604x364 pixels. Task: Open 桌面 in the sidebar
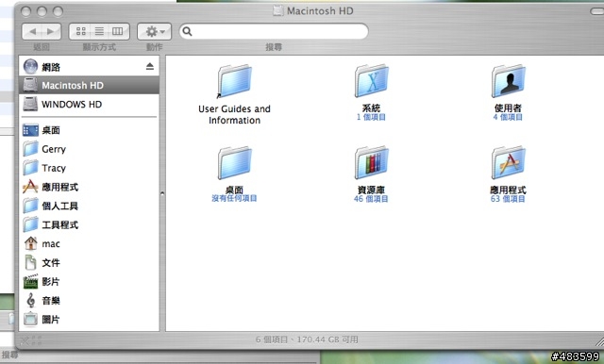(x=89, y=130)
